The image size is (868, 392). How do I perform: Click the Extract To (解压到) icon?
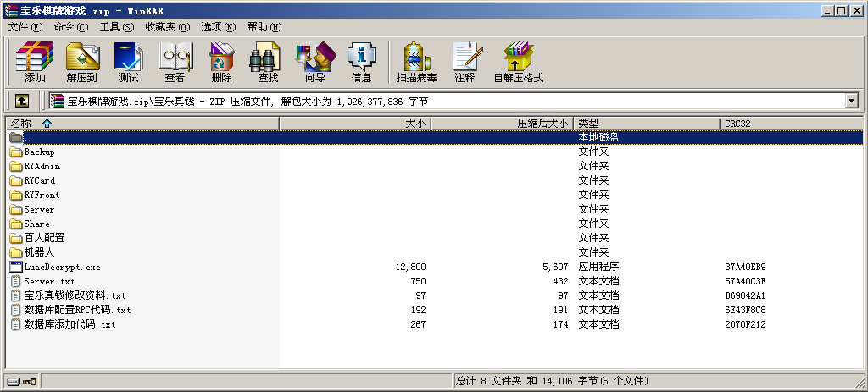[81, 62]
